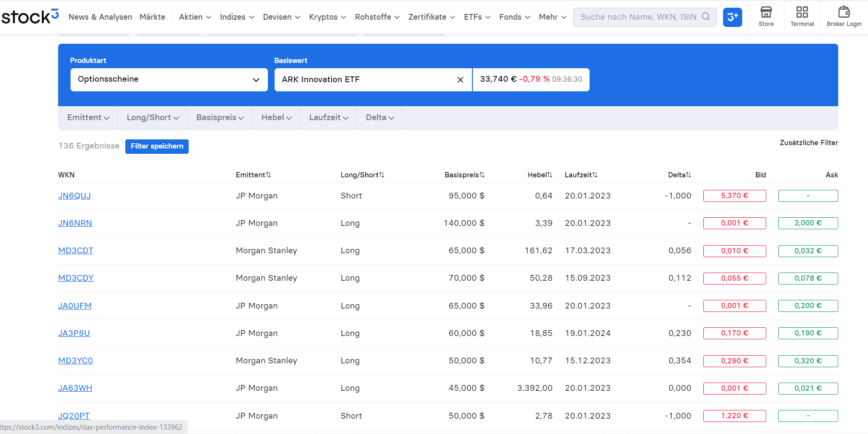The height and width of the screenshot is (434, 868).
Task: Focus the name, WKN, ISIN search field
Action: pos(645,17)
